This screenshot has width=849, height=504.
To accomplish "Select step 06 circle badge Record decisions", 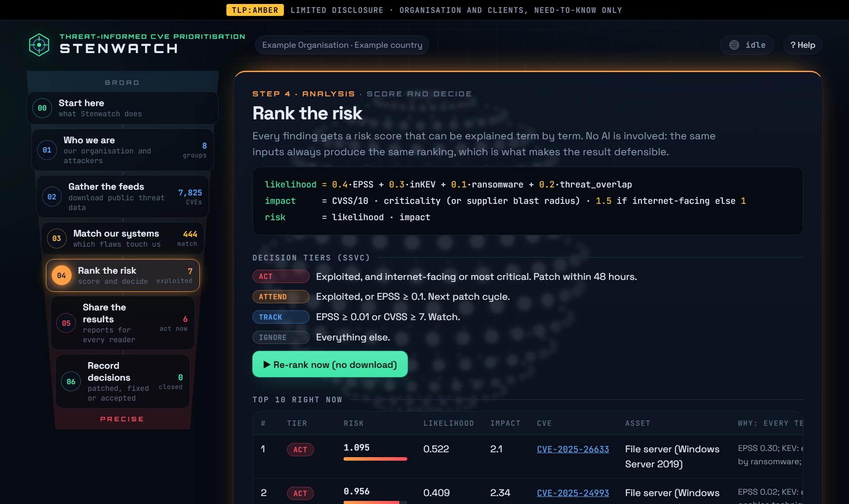I will click(71, 382).
